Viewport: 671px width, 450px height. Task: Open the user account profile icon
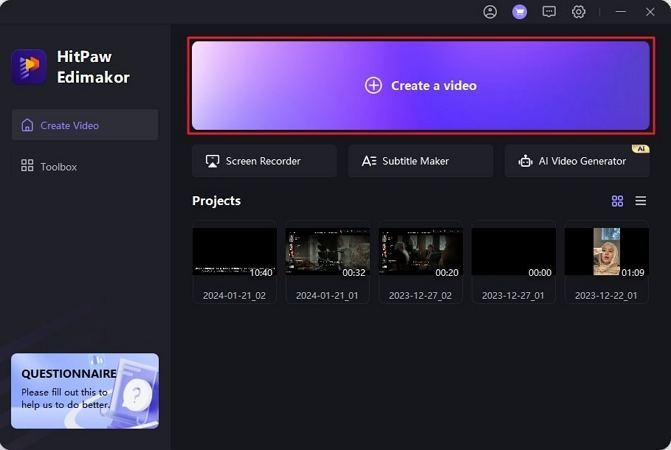[x=490, y=12]
